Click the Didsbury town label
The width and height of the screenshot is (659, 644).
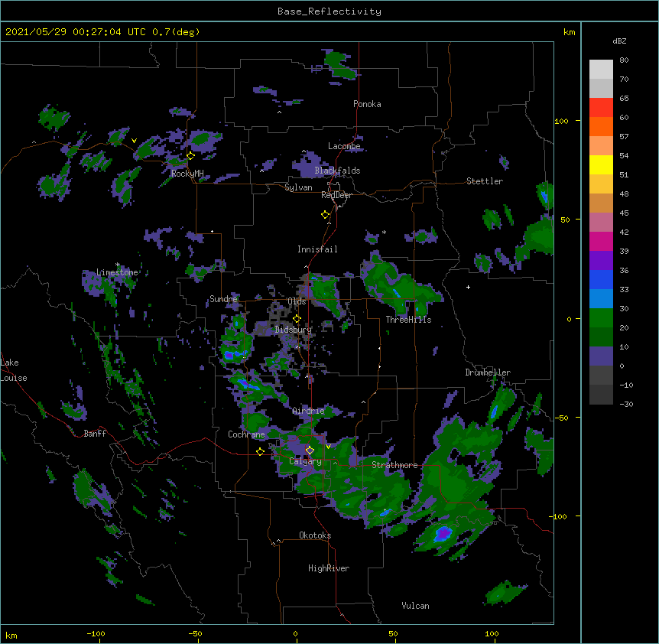coord(294,330)
